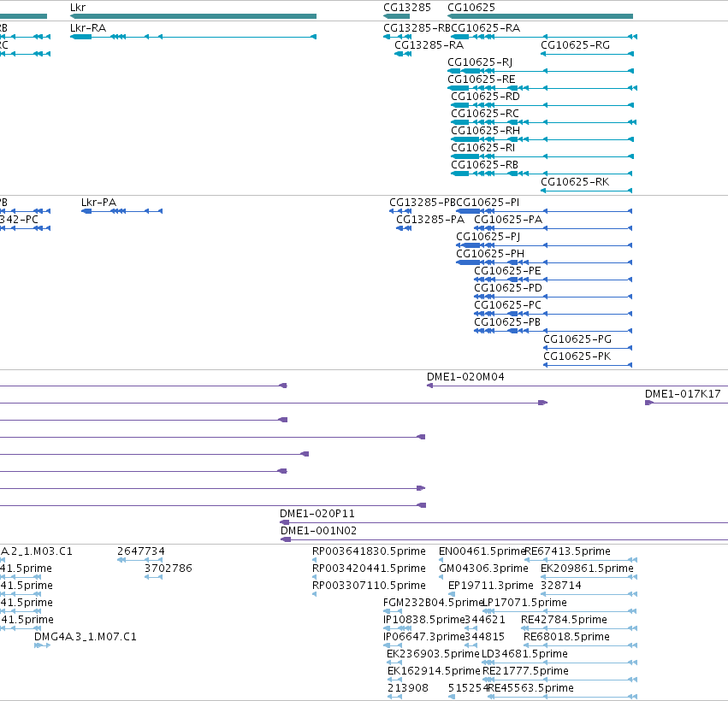Image resolution: width=728 pixels, height=701 pixels.
Task: Click transcript CG10625-RC label
Action: pos(485,114)
